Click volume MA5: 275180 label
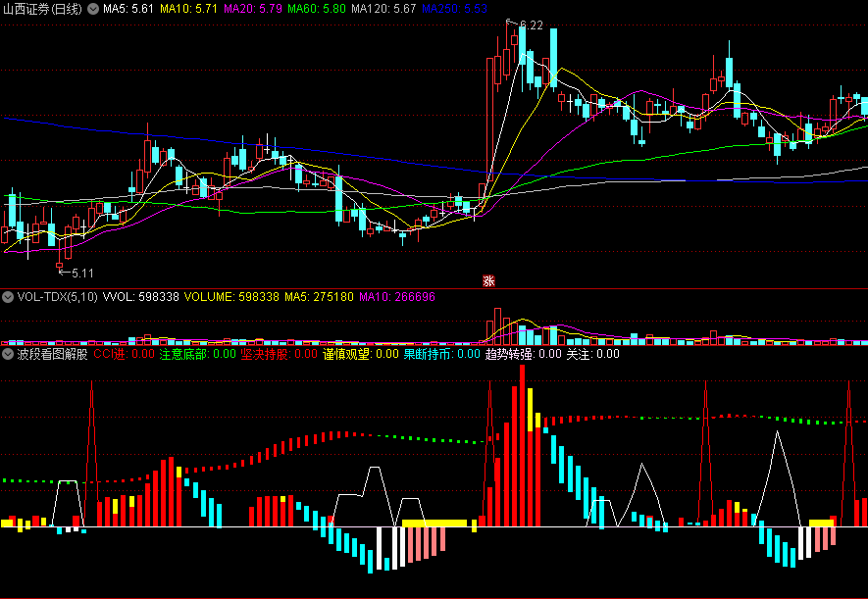868x599 pixels. click(319, 297)
